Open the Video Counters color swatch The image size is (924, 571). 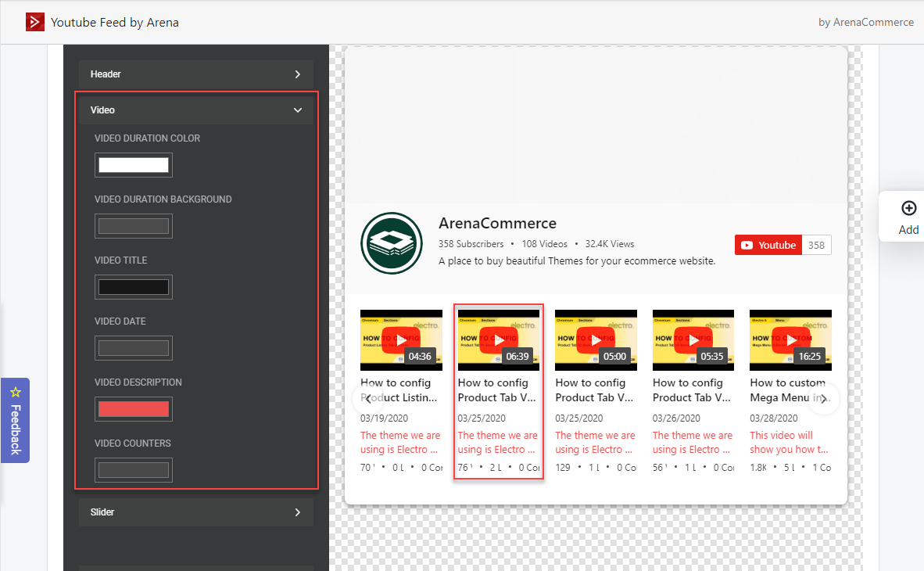tap(134, 470)
